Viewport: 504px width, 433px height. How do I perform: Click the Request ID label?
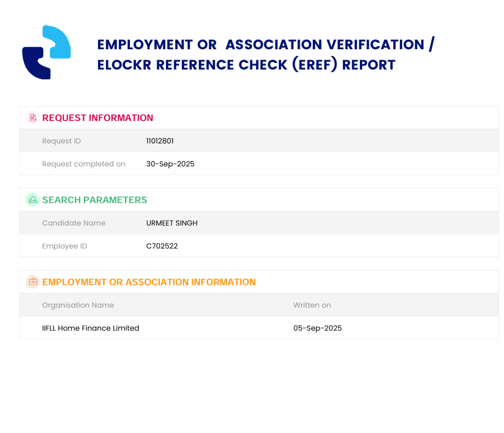pyautogui.click(x=61, y=141)
